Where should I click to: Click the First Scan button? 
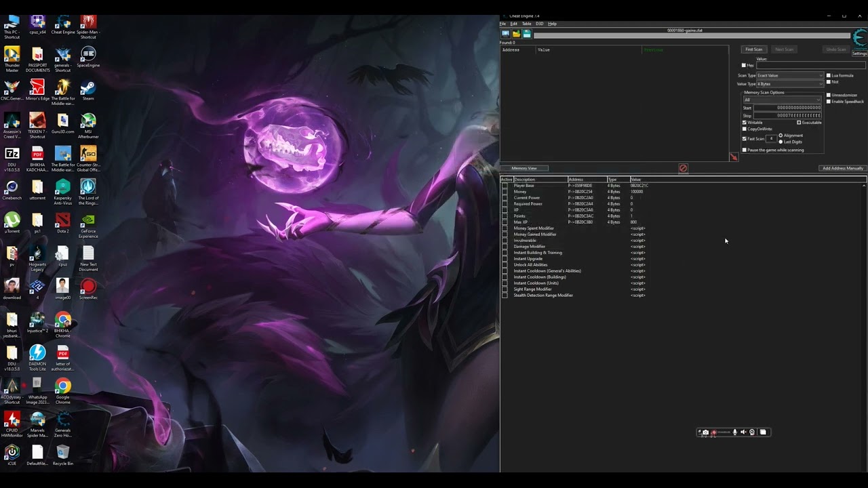click(754, 49)
